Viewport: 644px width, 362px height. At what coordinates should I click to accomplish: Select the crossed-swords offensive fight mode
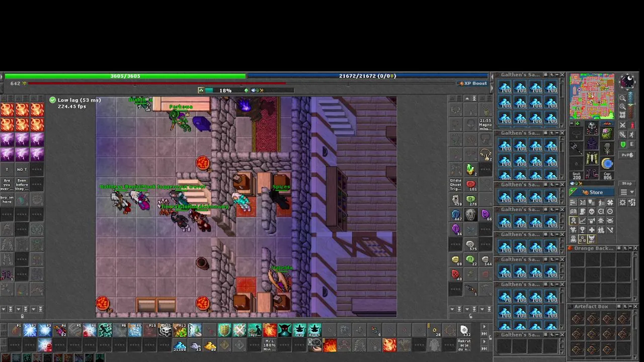pyautogui.click(x=623, y=125)
